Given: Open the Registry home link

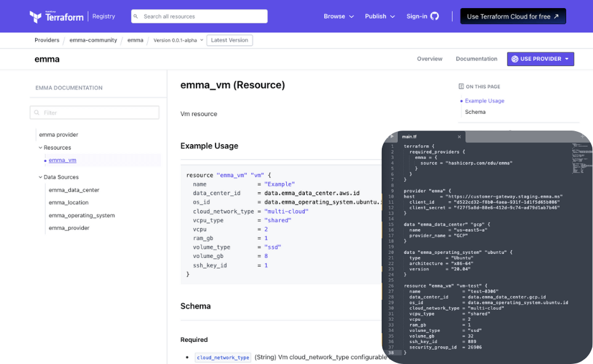Looking at the screenshot, I should (103, 16).
